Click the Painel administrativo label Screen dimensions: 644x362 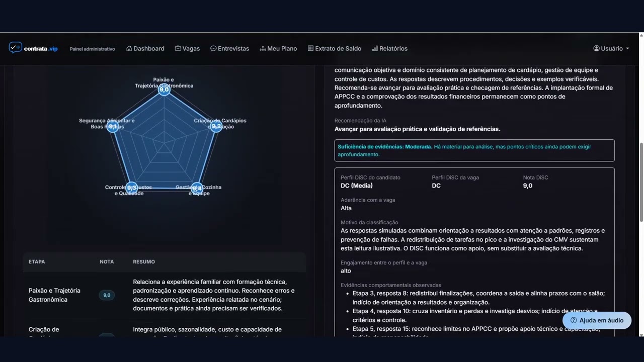92,49
